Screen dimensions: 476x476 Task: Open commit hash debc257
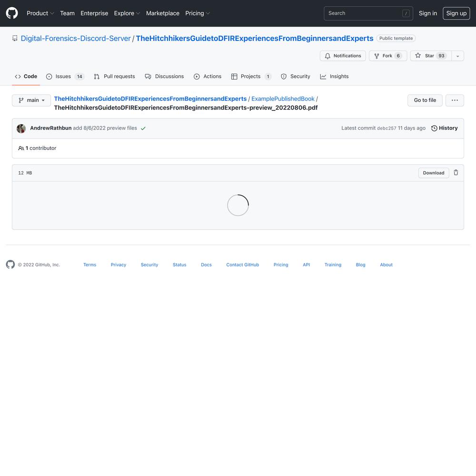(387, 129)
